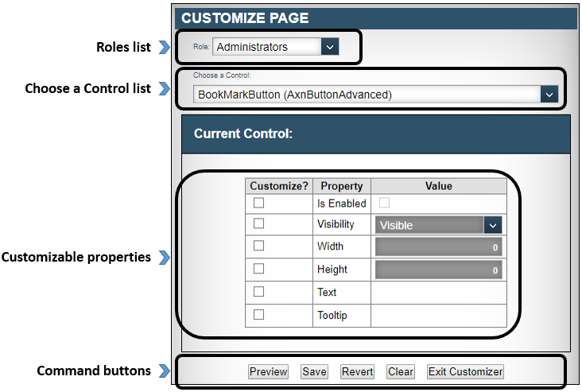Check the Customize checkbox for Tooltip
This screenshot has width=582, height=392.
point(258,315)
